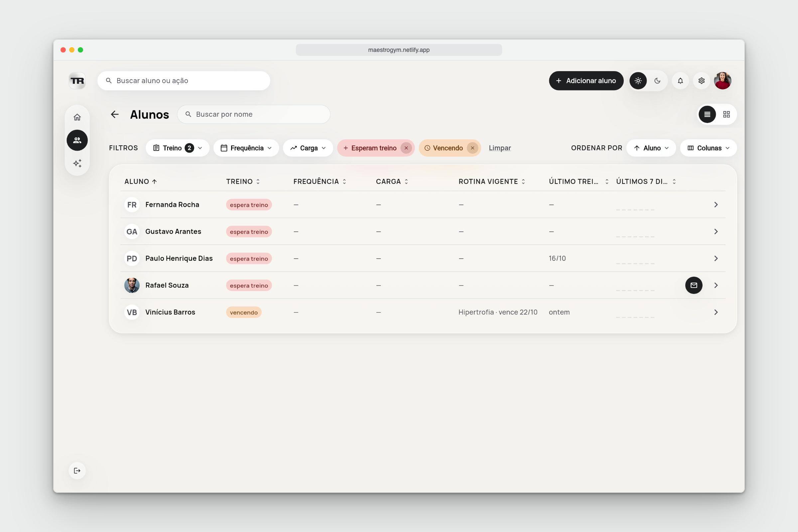This screenshot has height=532, width=798.
Task: Open Rafael Souza row chevron
Action: pyautogui.click(x=716, y=285)
